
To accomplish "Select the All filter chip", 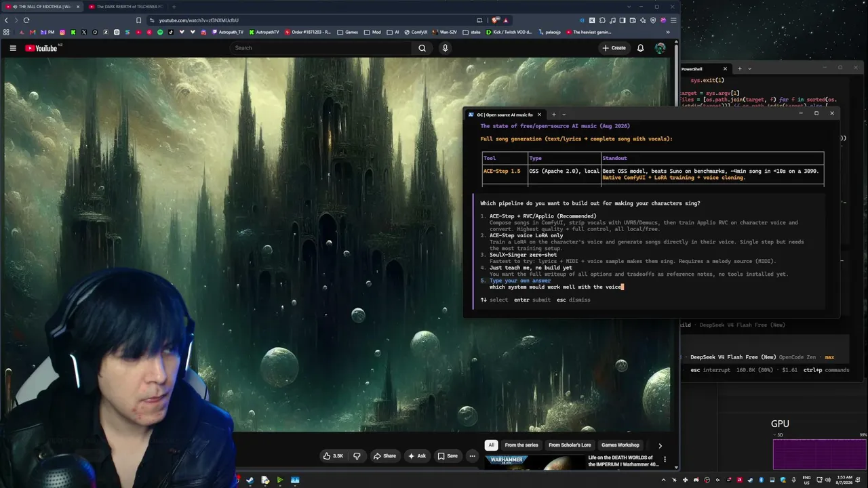I will (491, 445).
